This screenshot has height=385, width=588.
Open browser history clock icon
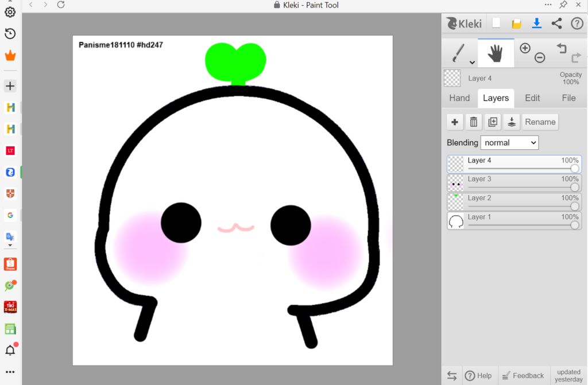(10, 34)
